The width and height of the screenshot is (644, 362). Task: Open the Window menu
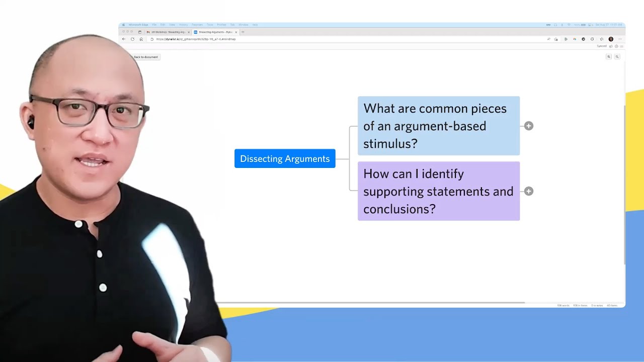pyautogui.click(x=244, y=25)
